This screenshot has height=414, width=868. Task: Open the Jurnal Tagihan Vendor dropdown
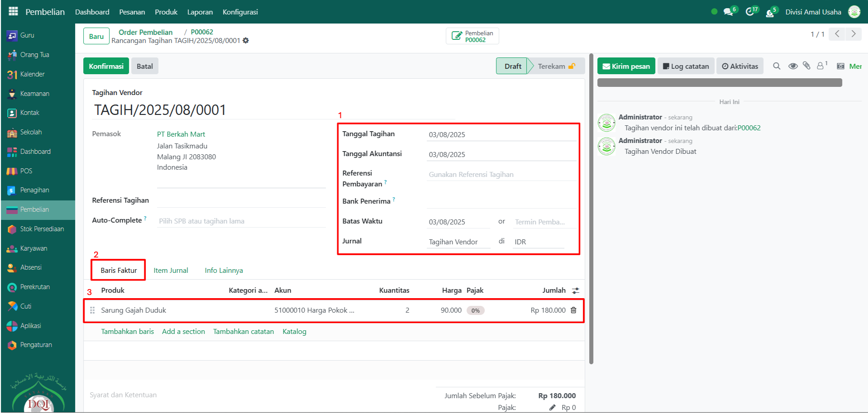(458, 242)
